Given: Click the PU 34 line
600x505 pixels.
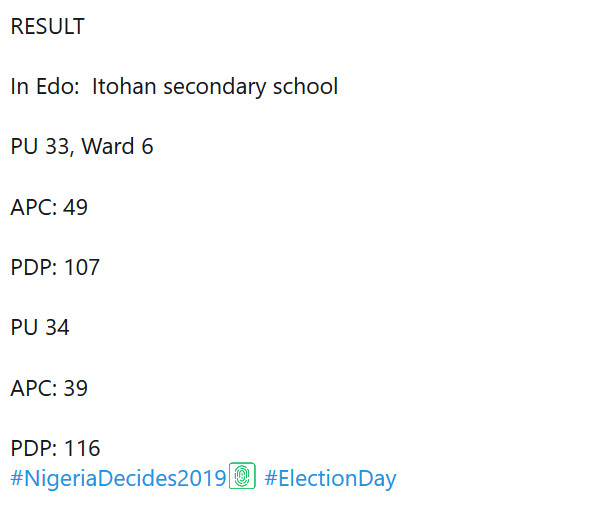Looking at the screenshot, I should click(x=40, y=328).
